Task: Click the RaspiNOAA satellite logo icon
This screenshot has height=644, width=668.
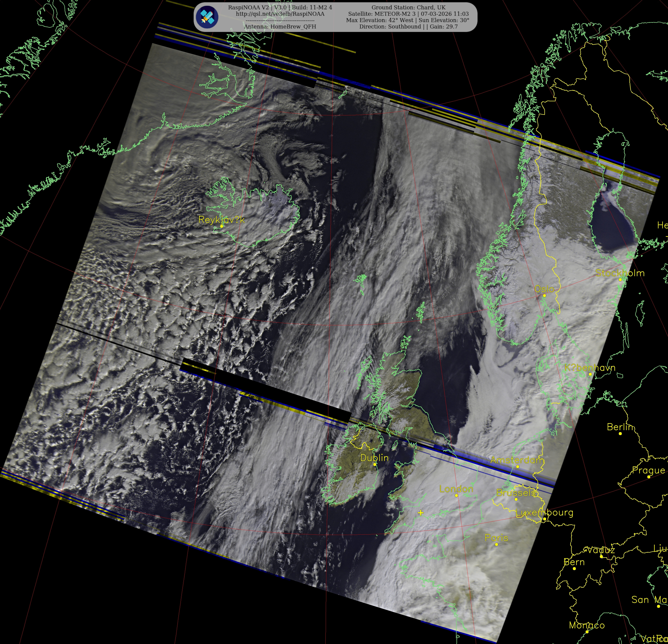Action: click(207, 17)
